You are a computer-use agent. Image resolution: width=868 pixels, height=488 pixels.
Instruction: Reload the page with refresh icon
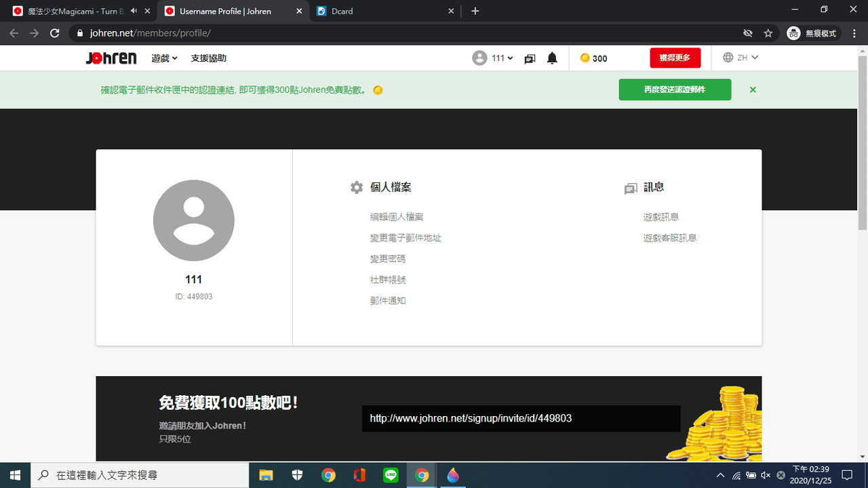[56, 33]
